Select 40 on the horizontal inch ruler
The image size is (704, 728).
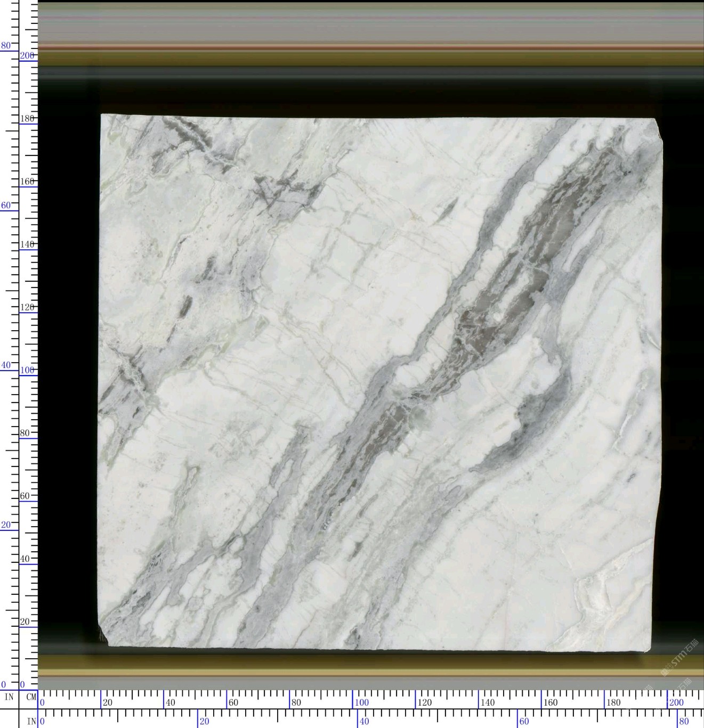pyautogui.click(x=364, y=722)
